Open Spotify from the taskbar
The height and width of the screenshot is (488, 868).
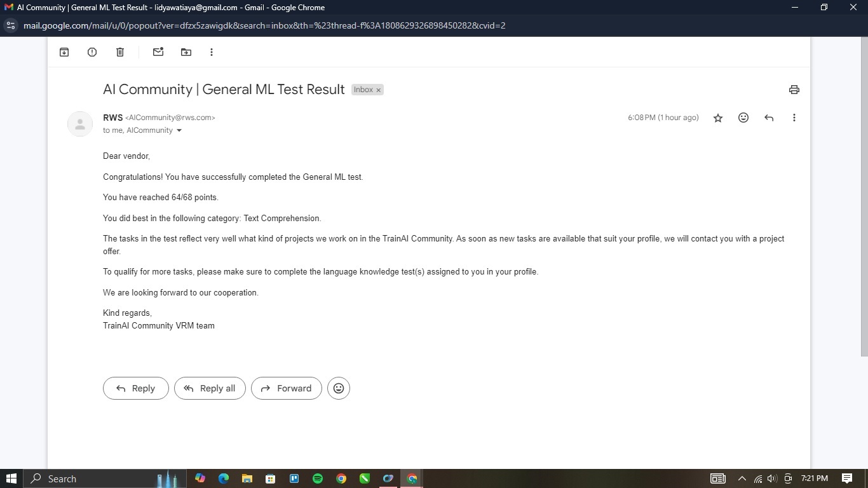318,478
